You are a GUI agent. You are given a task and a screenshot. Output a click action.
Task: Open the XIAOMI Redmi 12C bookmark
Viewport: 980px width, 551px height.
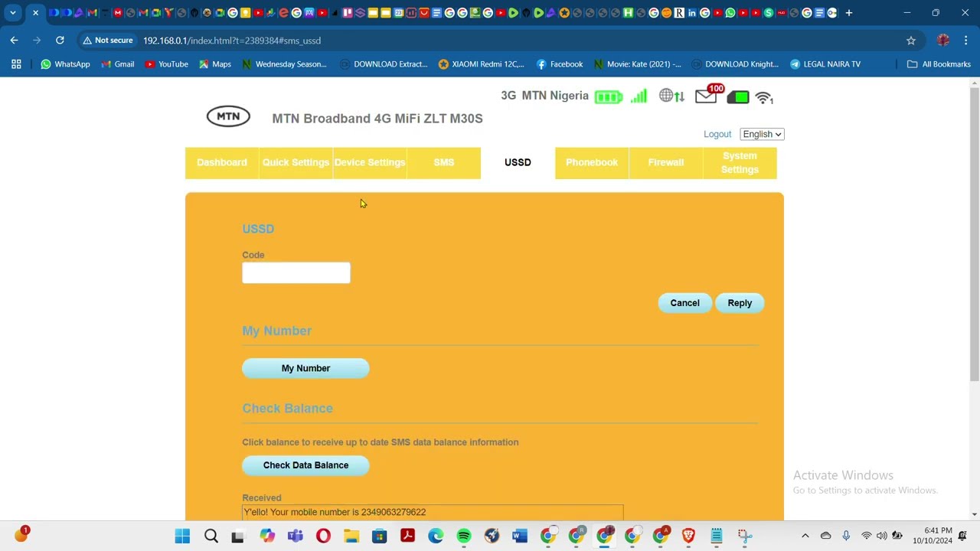[x=481, y=64]
